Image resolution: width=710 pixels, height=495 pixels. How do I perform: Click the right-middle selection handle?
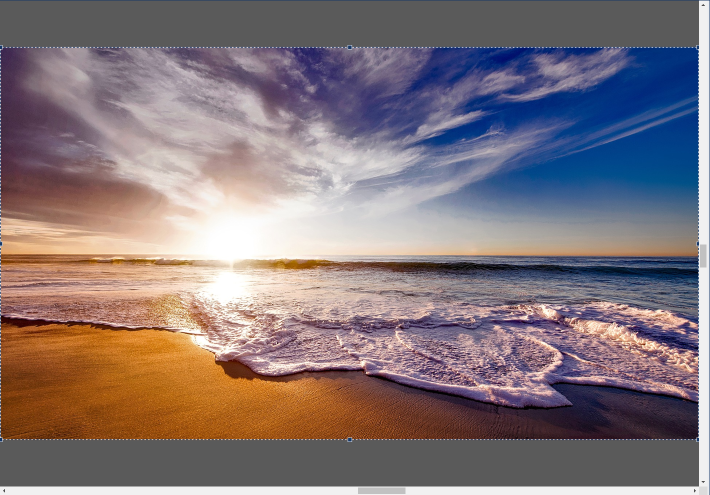(697, 243)
